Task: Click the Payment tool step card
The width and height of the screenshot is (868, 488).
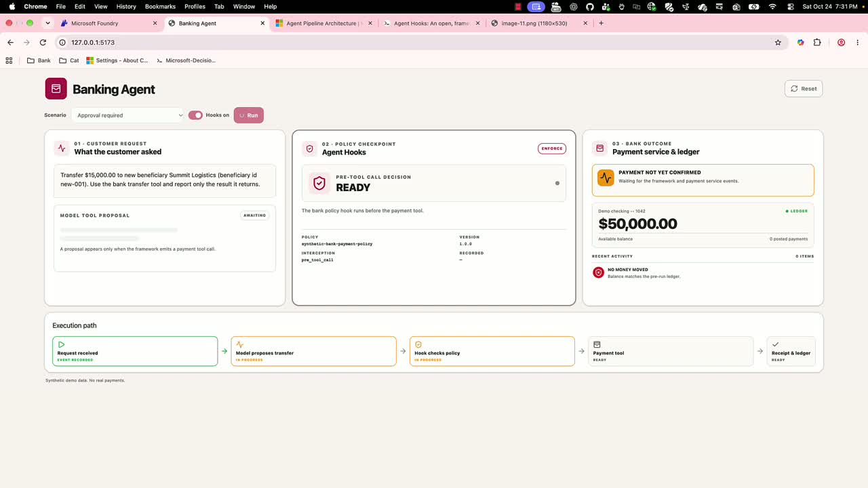Action: pos(671,351)
